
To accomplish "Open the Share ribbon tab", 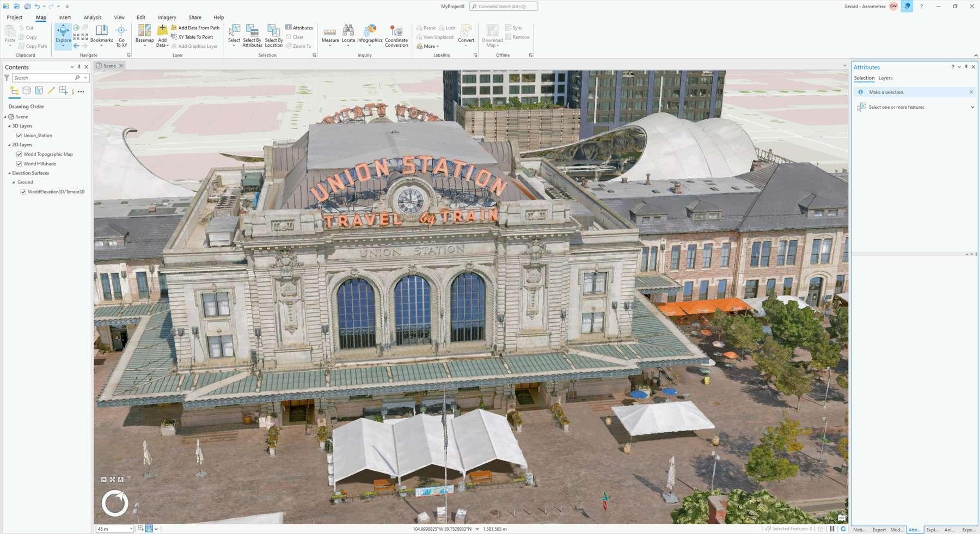I will point(195,17).
